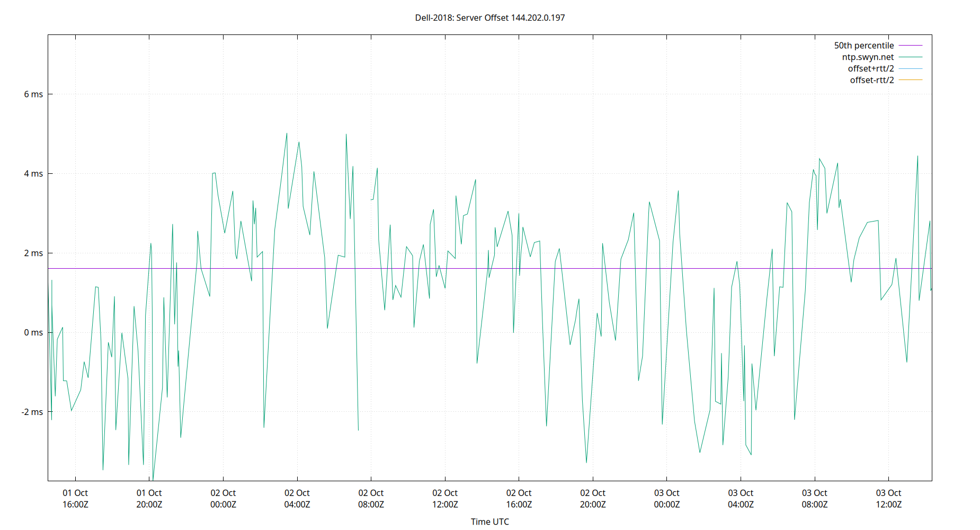Viewport: 980px width, 530px height.
Task: Click the '-2 ms' y-axis label
Action: click(32, 412)
